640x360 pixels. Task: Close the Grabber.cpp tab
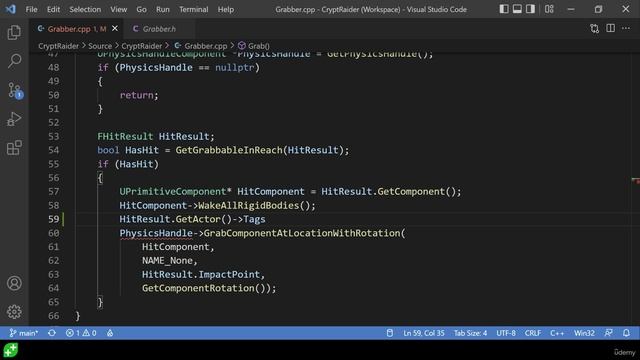(115, 29)
